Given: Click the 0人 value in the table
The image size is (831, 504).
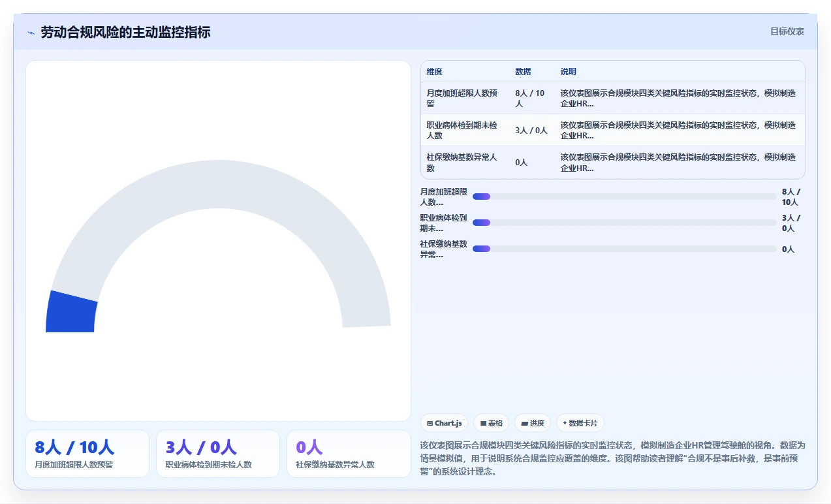Looking at the screenshot, I should (x=521, y=163).
